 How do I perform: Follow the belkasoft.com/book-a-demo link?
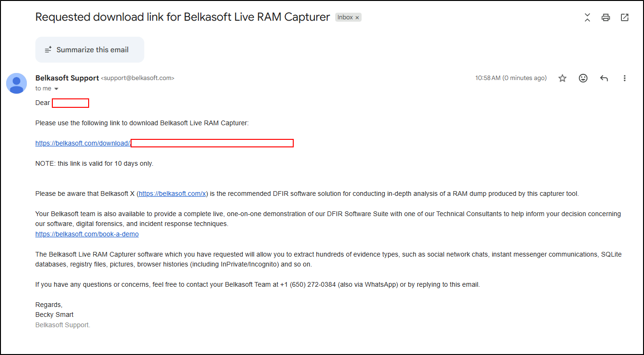click(x=87, y=234)
